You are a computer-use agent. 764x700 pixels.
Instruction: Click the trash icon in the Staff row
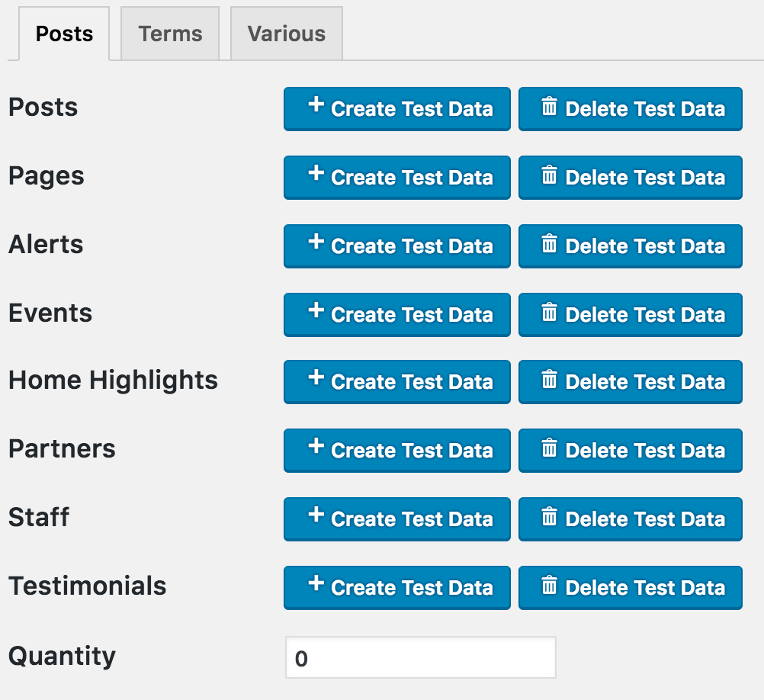click(549, 517)
